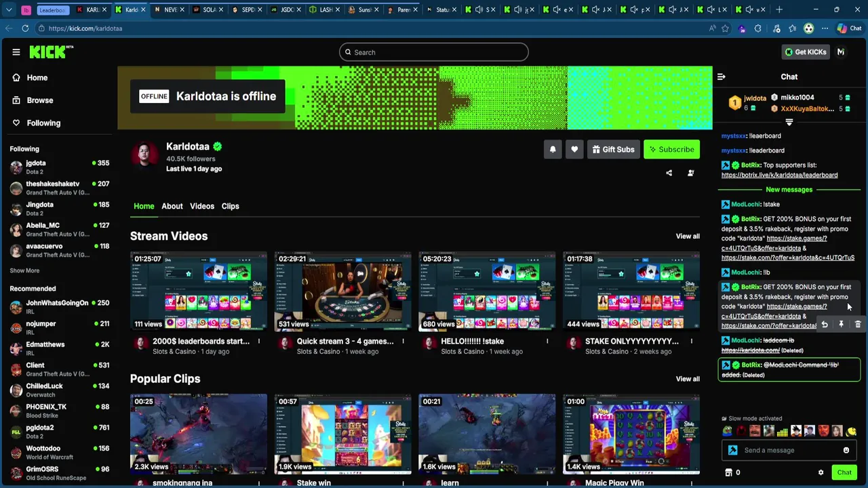This screenshot has height=488, width=868.
Task: Click the browser refresh button
Action: (x=25, y=28)
